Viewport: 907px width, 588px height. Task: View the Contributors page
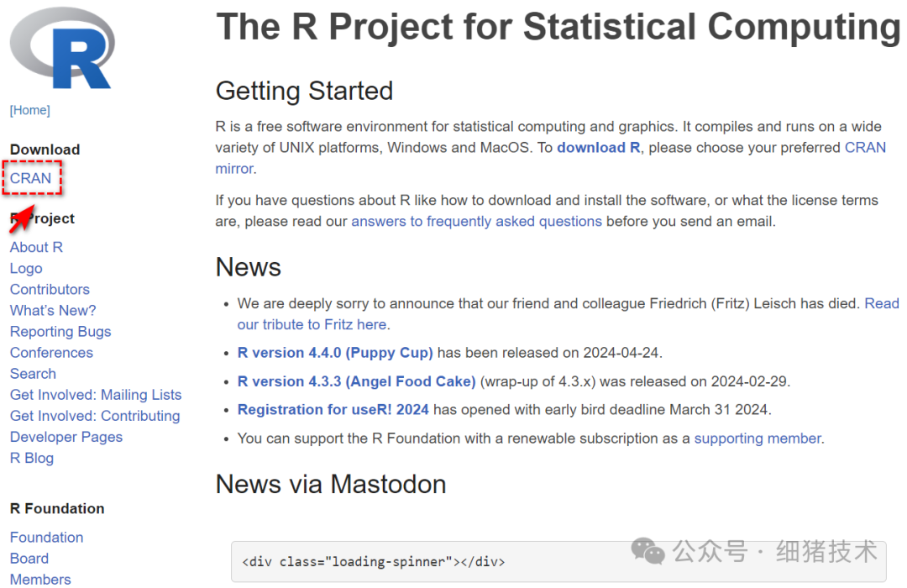(50, 289)
